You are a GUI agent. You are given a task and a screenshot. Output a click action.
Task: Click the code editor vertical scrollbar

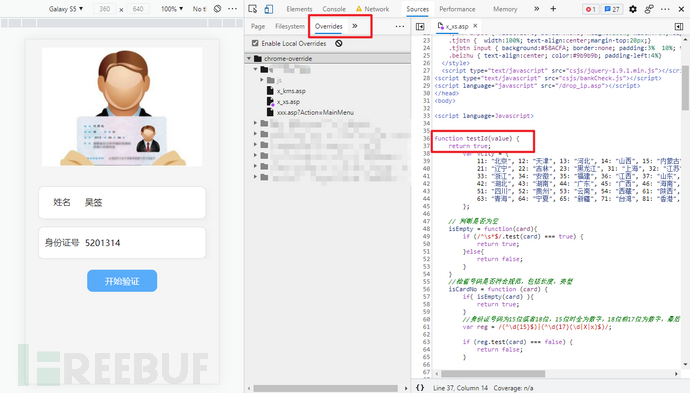point(685,88)
